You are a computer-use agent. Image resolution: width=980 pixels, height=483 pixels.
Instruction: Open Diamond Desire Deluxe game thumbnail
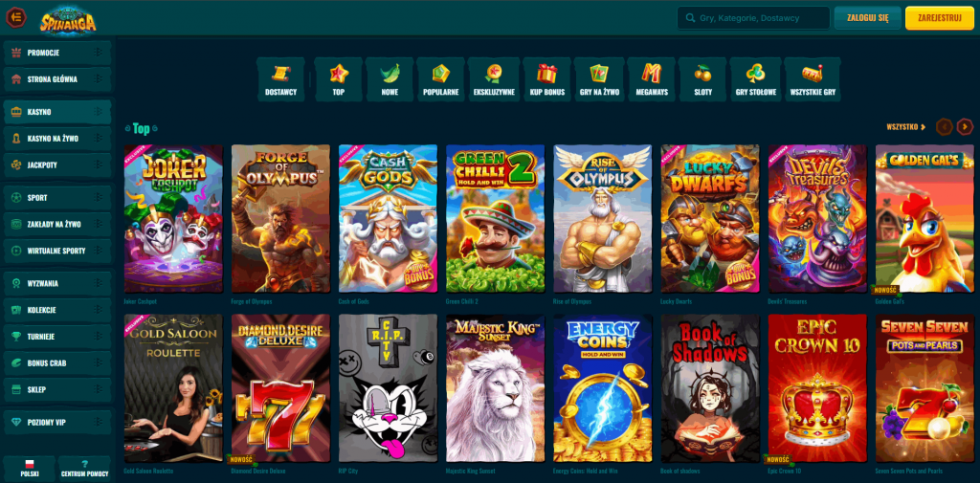click(x=280, y=388)
